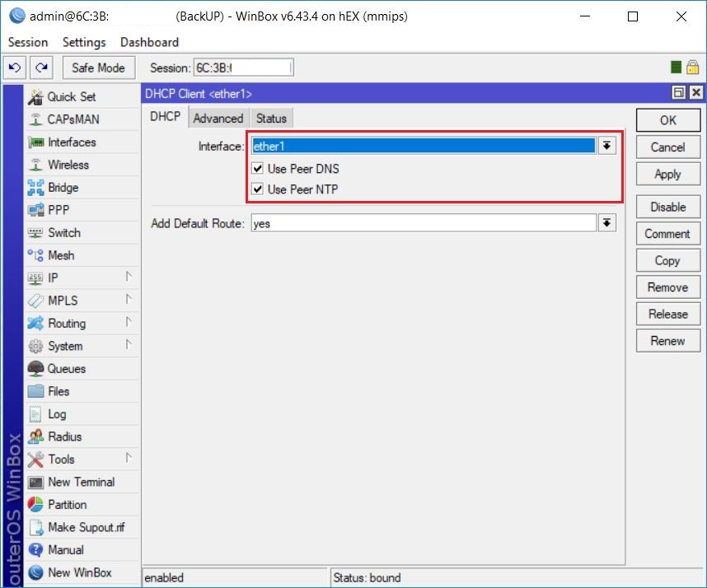Open the Radius menu icon
The height and width of the screenshot is (588, 707).
pos(35,436)
